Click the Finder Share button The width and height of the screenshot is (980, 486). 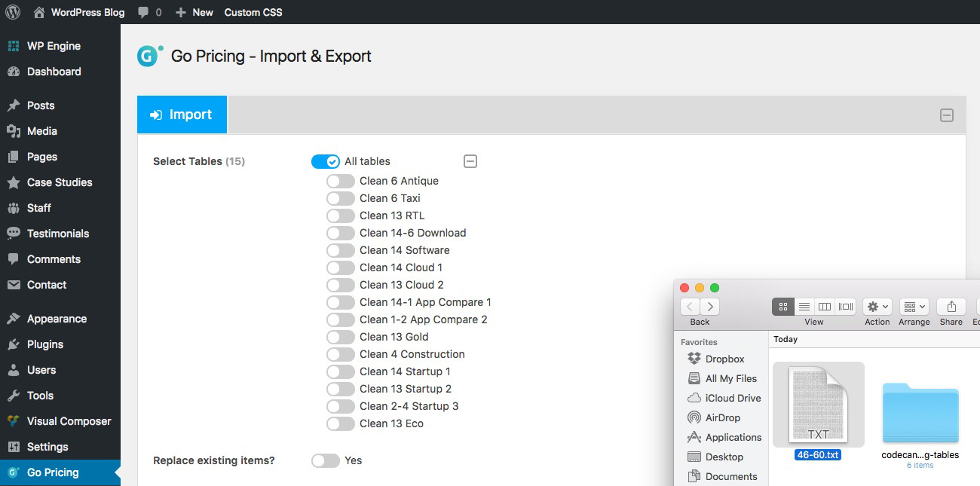click(x=951, y=307)
